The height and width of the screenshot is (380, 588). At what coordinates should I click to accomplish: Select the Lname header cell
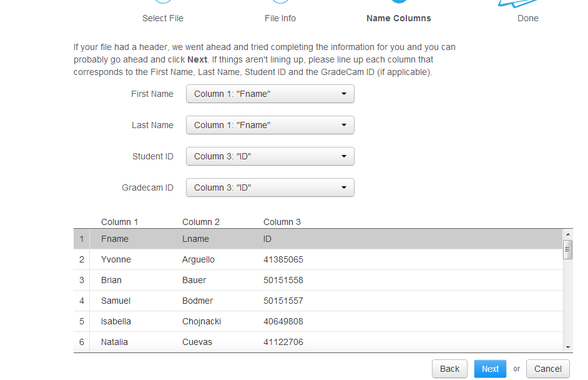tap(196, 239)
